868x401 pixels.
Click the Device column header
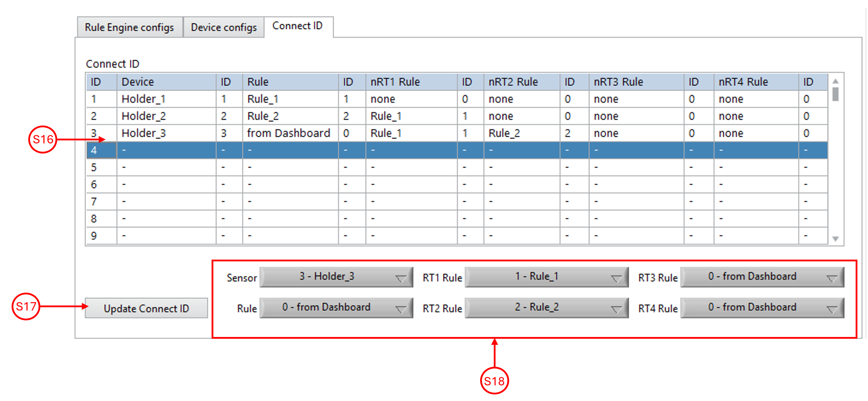tap(166, 81)
